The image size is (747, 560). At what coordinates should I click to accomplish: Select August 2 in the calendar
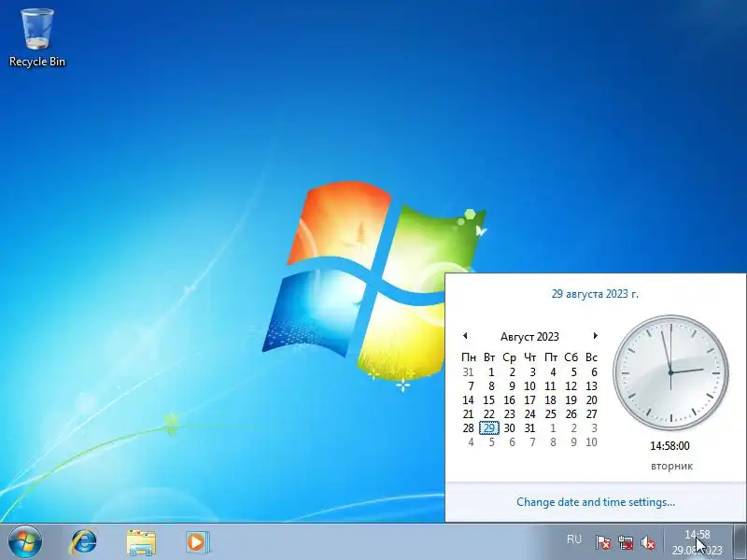tap(512, 371)
